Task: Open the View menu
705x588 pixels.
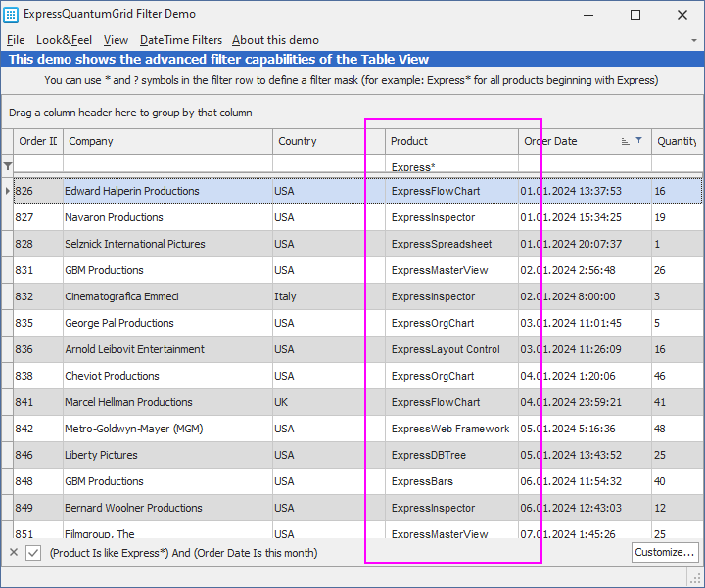Action: [x=116, y=40]
